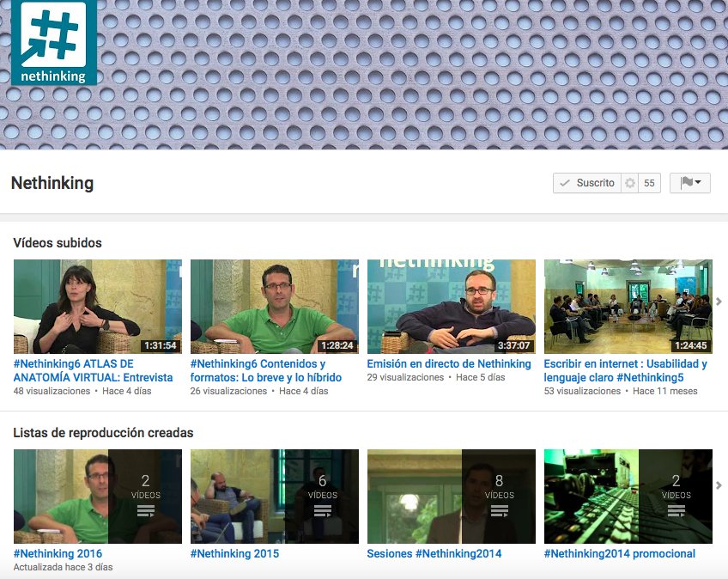
Task: Click the Suscrito subscribed button
Action: [587, 183]
